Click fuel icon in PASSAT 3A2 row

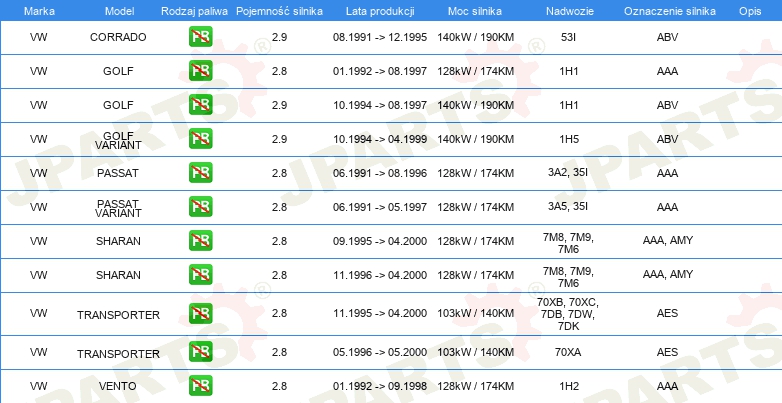200,173
